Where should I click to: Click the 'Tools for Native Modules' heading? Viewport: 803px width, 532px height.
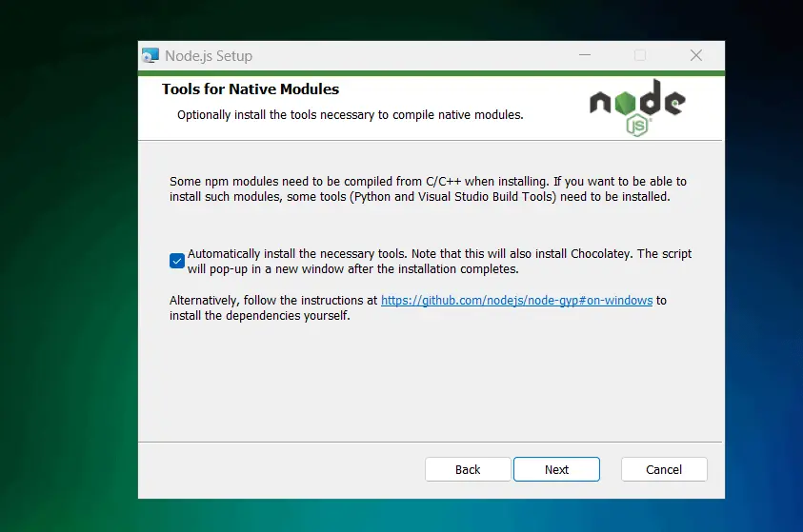[251, 89]
